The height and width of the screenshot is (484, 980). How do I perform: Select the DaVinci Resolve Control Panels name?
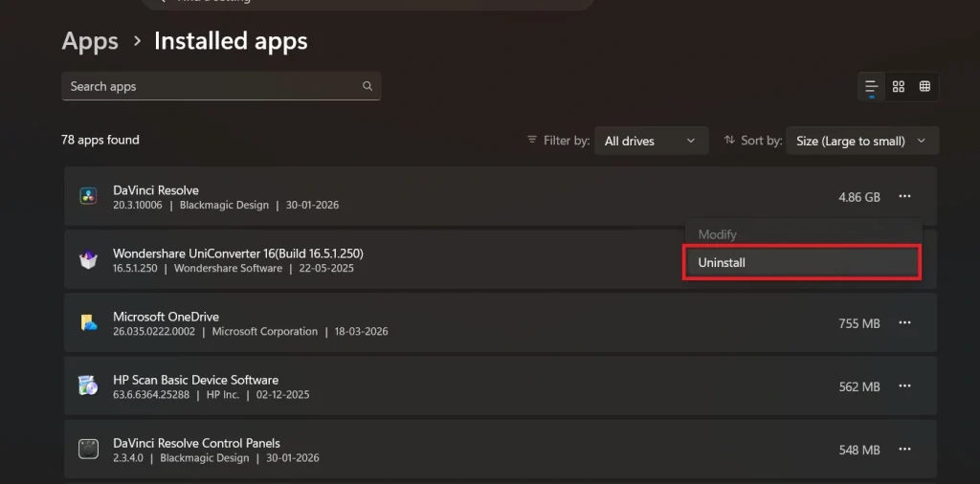196,443
